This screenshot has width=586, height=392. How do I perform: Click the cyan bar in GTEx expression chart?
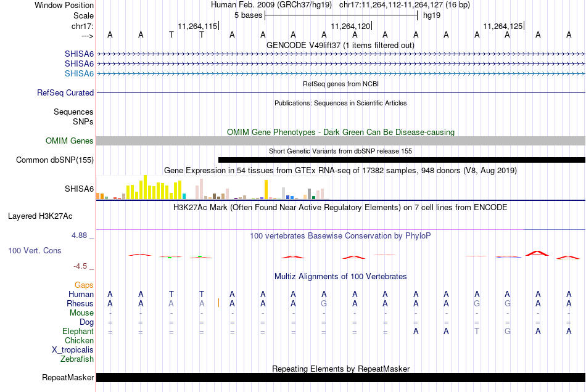pos(184,197)
